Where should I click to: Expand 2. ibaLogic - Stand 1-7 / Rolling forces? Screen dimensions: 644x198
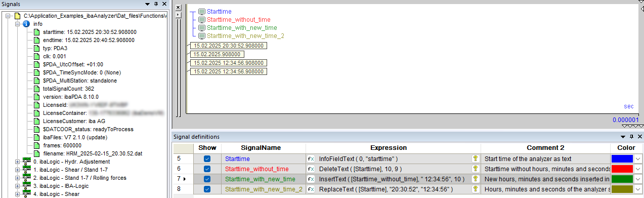pos(18,178)
